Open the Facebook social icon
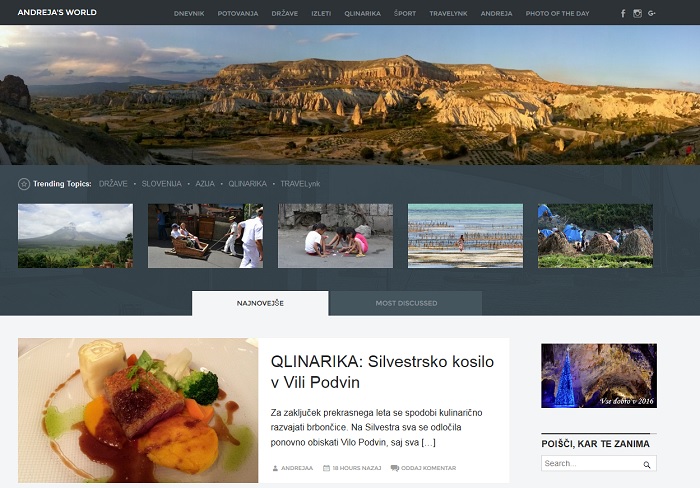This screenshot has width=700, height=488. pyautogui.click(x=623, y=13)
